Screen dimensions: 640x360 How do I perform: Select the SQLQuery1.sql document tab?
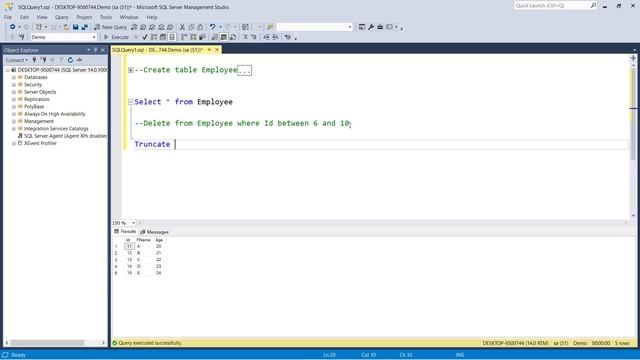[x=157, y=50]
